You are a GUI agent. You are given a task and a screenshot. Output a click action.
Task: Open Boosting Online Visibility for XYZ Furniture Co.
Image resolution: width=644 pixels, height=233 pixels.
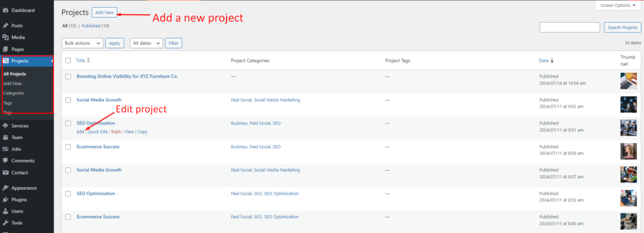pyautogui.click(x=127, y=76)
